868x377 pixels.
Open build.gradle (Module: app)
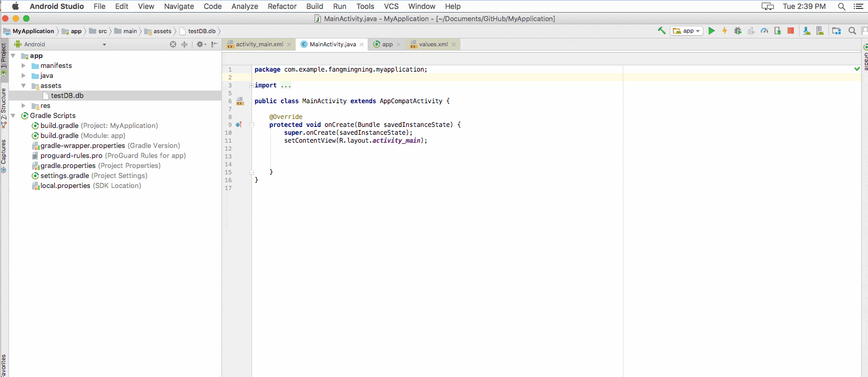tap(78, 136)
